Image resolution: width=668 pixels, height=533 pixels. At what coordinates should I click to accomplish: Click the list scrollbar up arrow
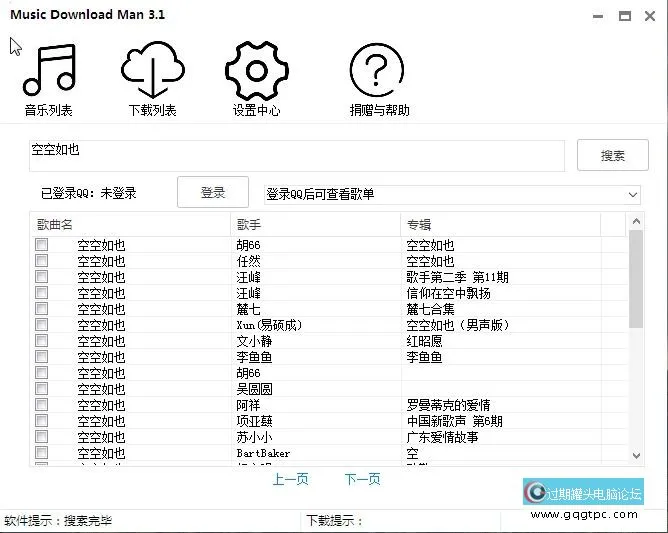tap(636, 221)
